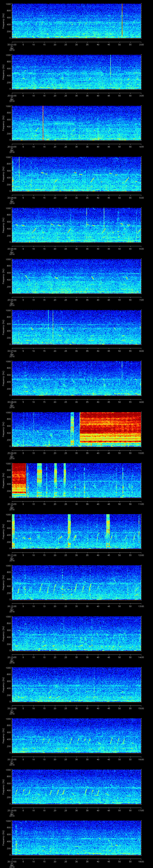Click the spectrogram panel starting at 20:16:00
This screenshot has width=153, height=868.
[x=76, y=786]
